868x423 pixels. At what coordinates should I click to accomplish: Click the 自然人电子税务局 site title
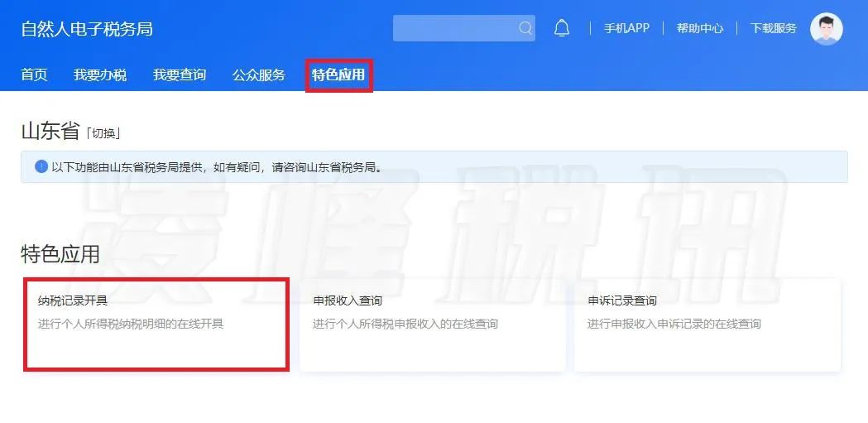(87, 29)
